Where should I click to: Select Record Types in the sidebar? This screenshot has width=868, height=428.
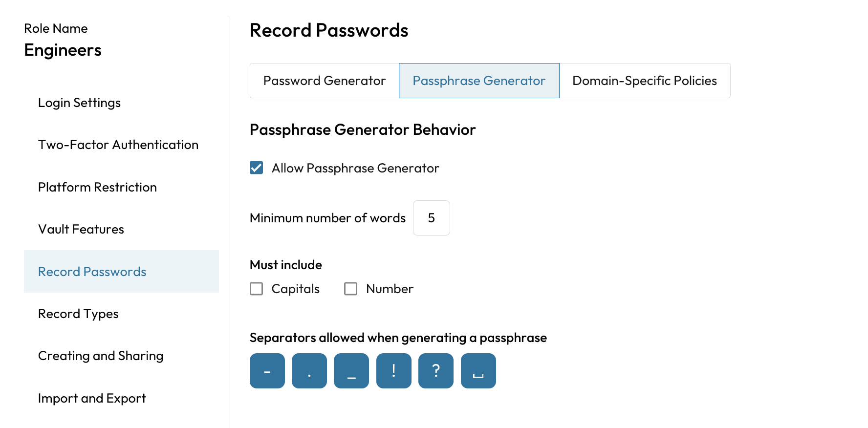pos(79,314)
